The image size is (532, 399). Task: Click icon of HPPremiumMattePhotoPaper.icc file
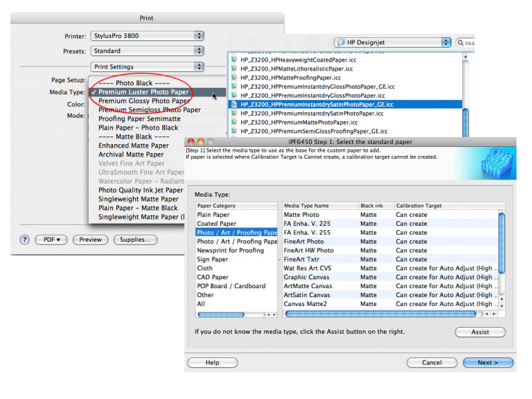point(234,122)
